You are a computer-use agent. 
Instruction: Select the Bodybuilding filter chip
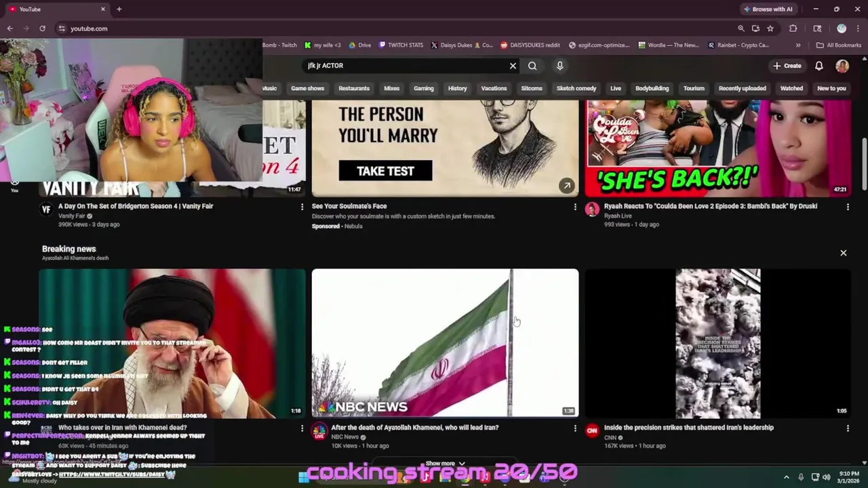(652, 88)
